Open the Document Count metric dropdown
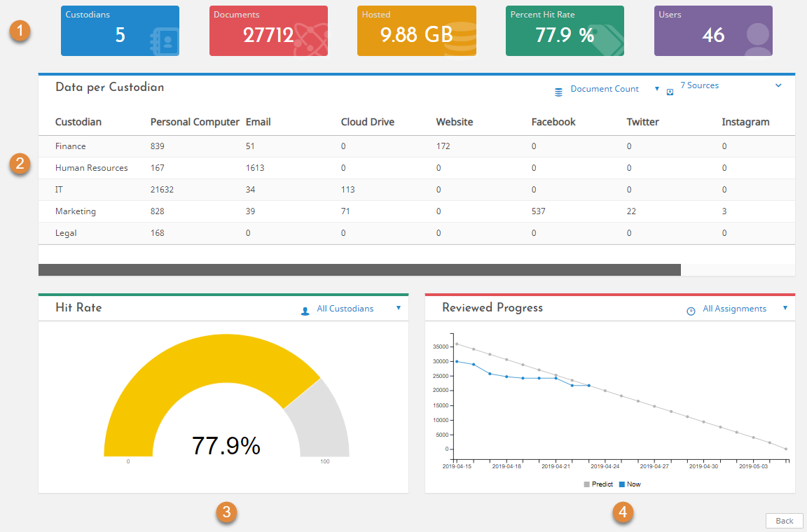 [656, 89]
